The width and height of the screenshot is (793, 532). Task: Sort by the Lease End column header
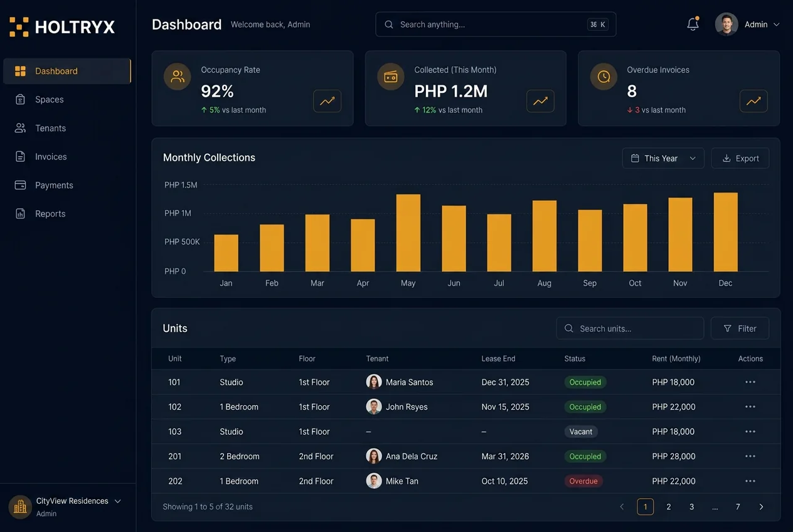coord(498,359)
